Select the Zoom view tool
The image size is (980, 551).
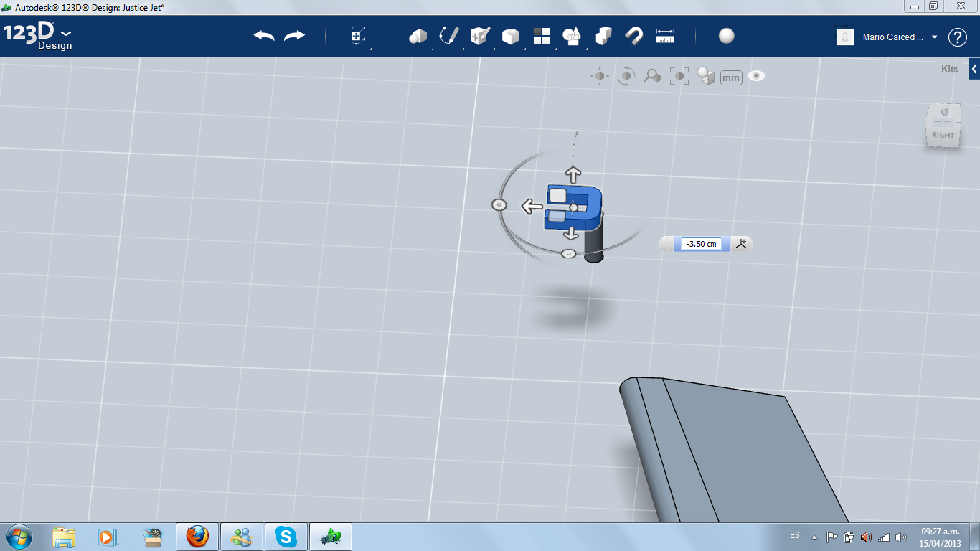pos(652,76)
